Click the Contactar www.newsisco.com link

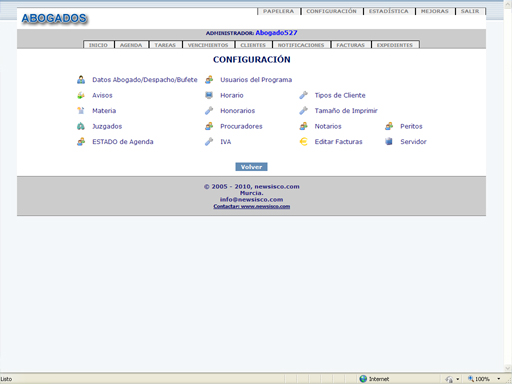pos(252,206)
